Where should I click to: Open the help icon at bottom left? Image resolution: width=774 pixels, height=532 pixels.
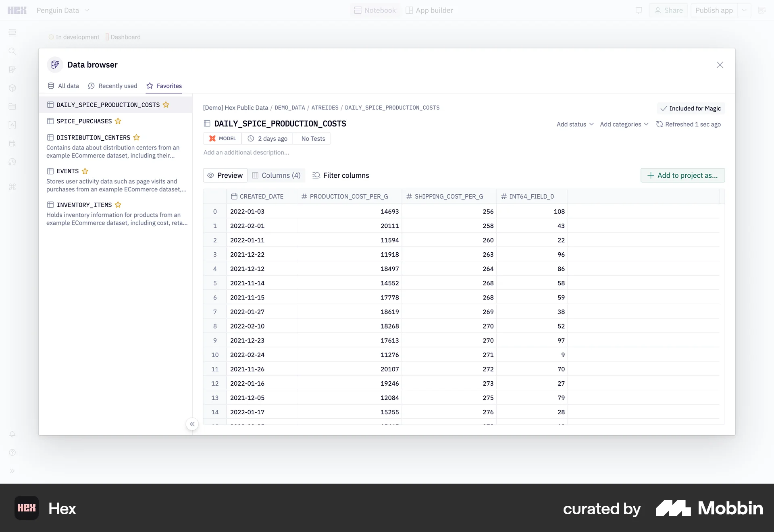(12, 453)
